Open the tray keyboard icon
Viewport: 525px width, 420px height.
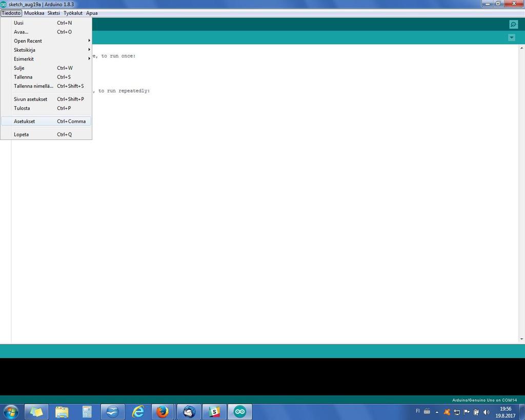coord(427,411)
